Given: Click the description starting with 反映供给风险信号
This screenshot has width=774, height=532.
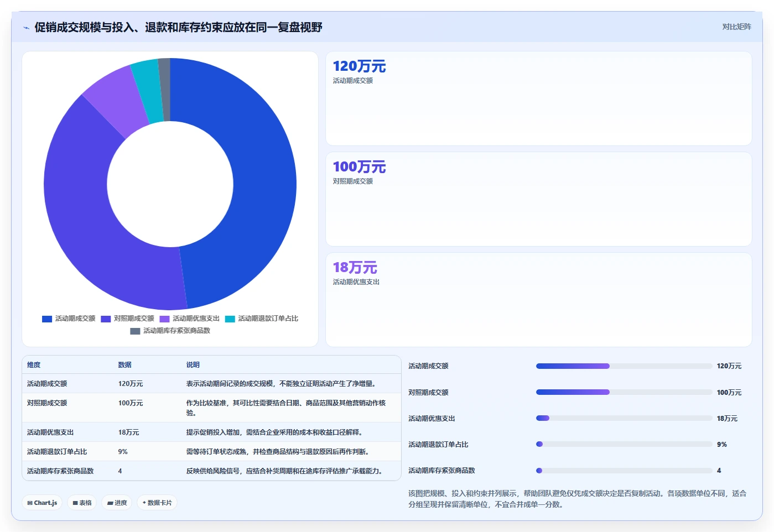Looking at the screenshot, I should [286, 471].
